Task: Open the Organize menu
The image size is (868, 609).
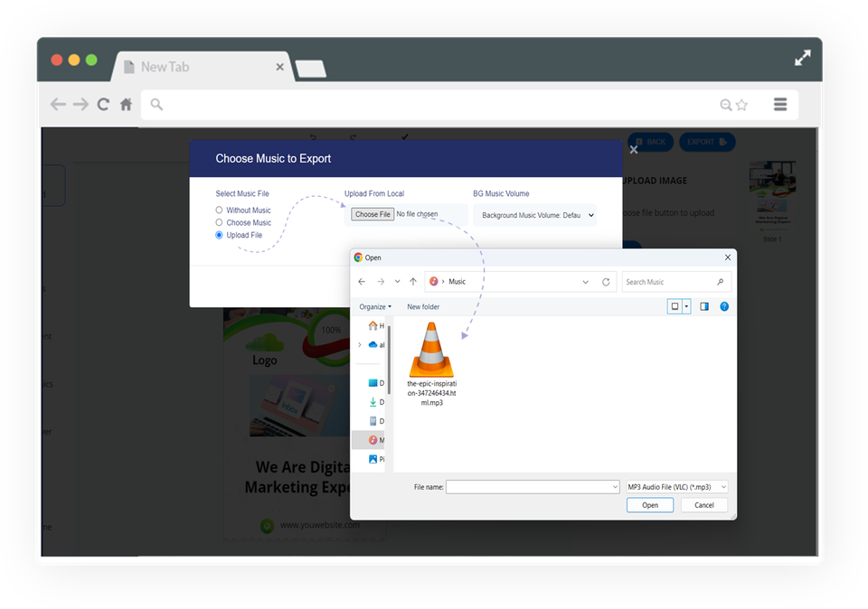Action: click(x=375, y=307)
